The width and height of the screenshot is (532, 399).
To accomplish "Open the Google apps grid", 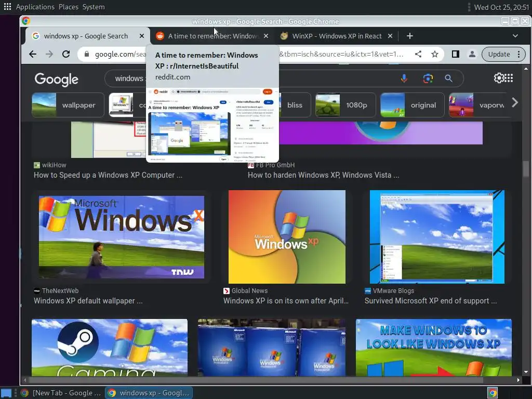I will click(509, 78).
